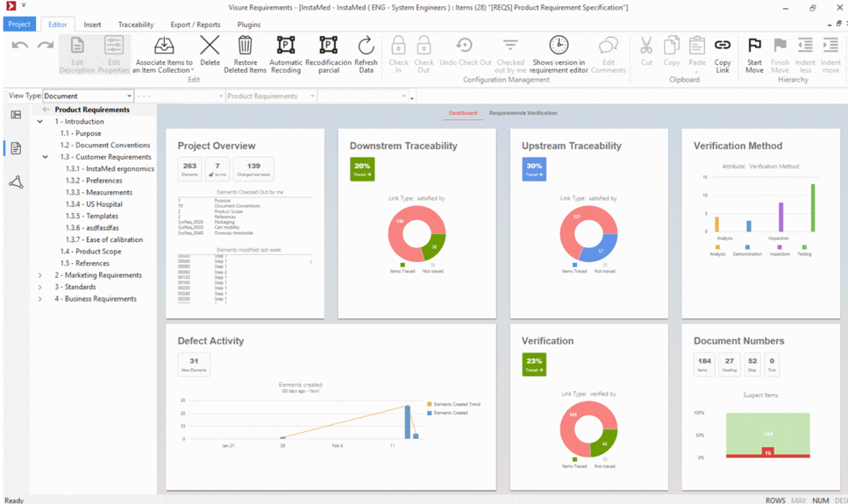
Task: Restore Deleted Items trash icon
Action: coord(245,46)
